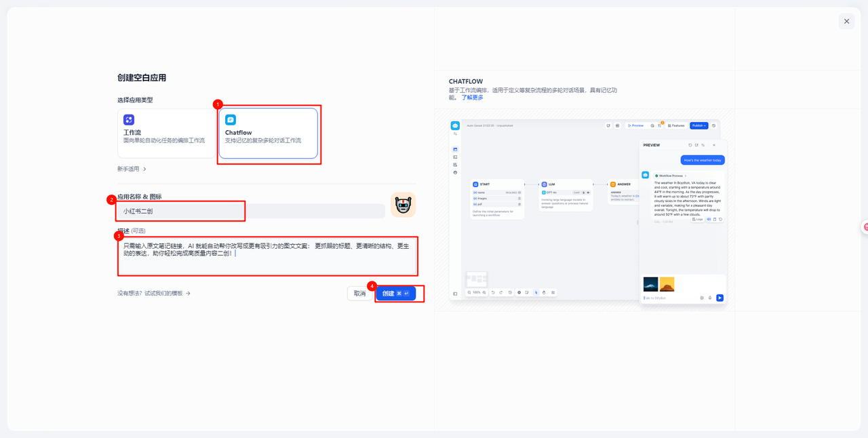868x438 pixels.
Task: Click the 应用名称 input field
Action: [x=251, y=211]
